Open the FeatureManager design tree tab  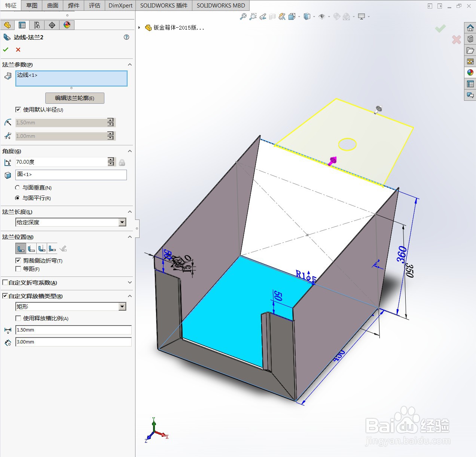point(7,25)
